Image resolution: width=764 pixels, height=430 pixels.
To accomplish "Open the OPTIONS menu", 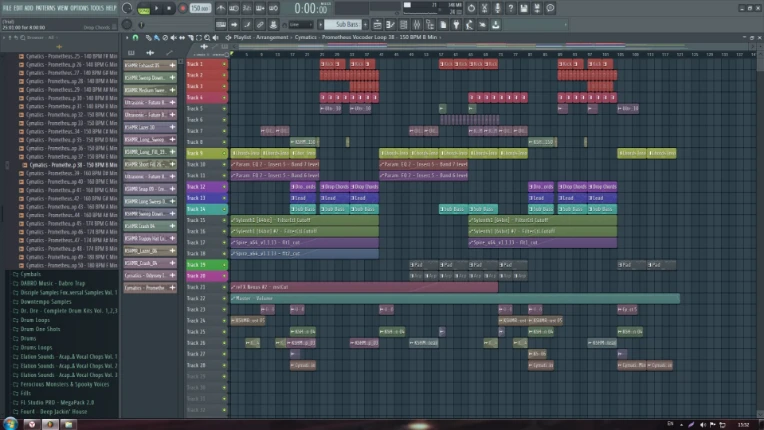I will [x=80, y=8].
